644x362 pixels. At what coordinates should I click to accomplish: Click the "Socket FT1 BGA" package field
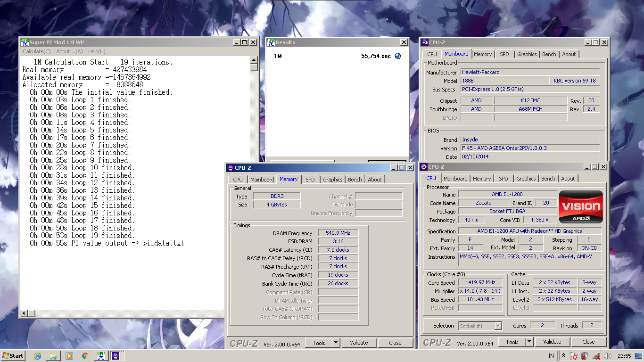507,211
